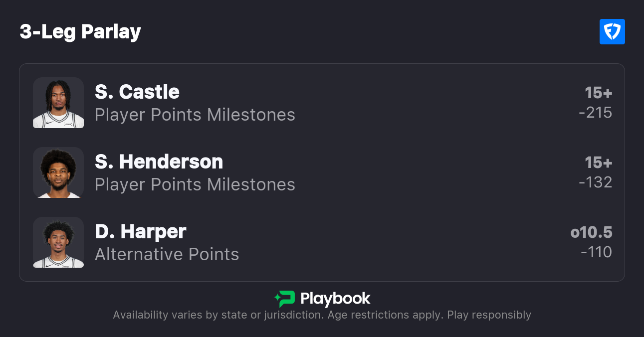Click the D. Harper player name
The image size is (644, 337).
point(140,232)
